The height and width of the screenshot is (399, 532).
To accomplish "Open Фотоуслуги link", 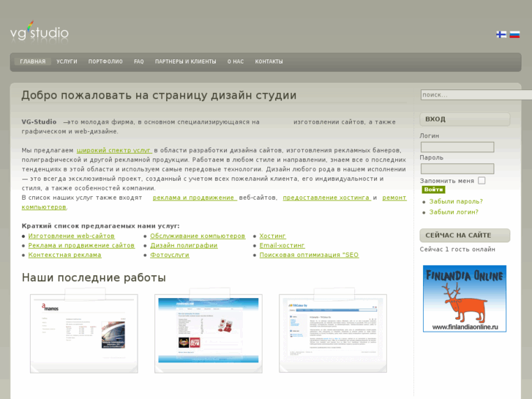I will 170,255.
